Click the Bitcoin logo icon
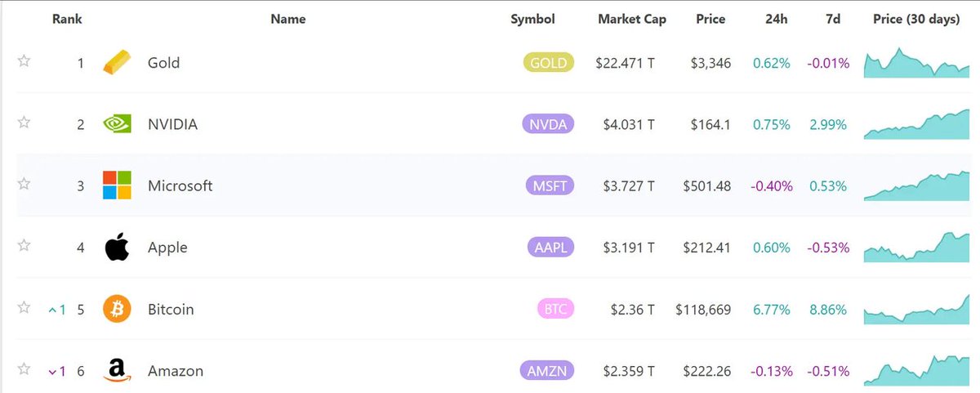This screenshot has height=393, width=980. [x=117, y=309]
